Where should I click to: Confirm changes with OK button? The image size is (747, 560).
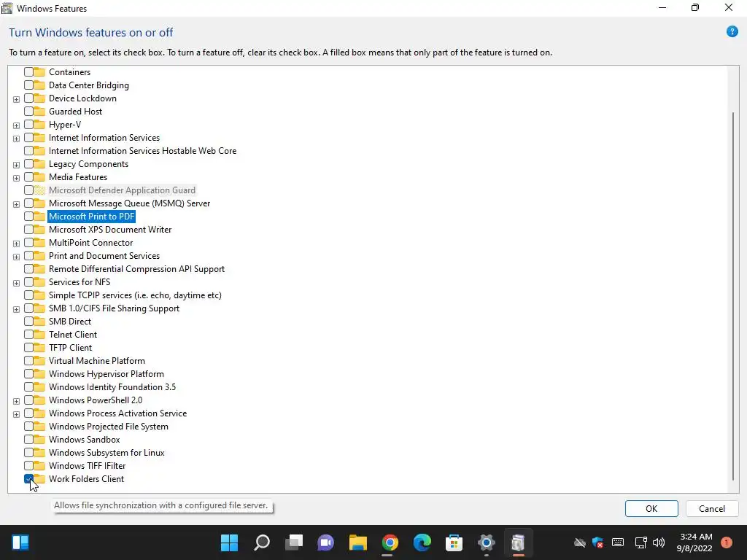(x=651, y=508)
